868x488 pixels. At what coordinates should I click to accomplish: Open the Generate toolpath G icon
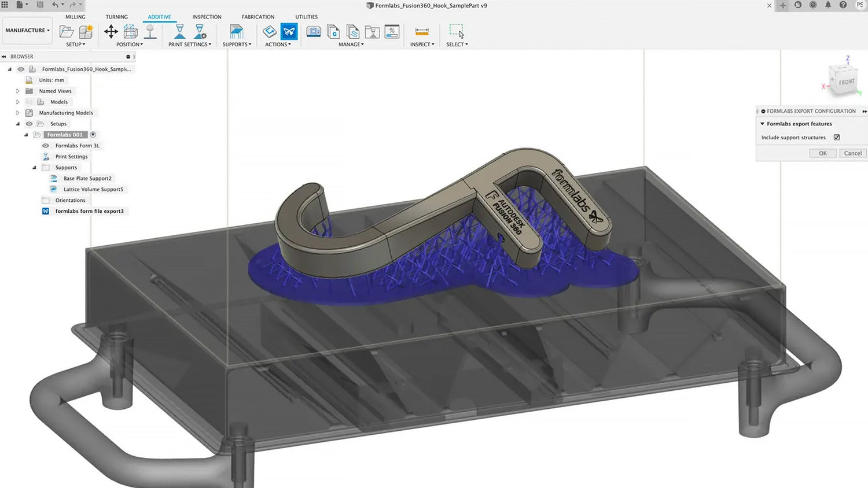pyautogui.click(x=333, y=32)
